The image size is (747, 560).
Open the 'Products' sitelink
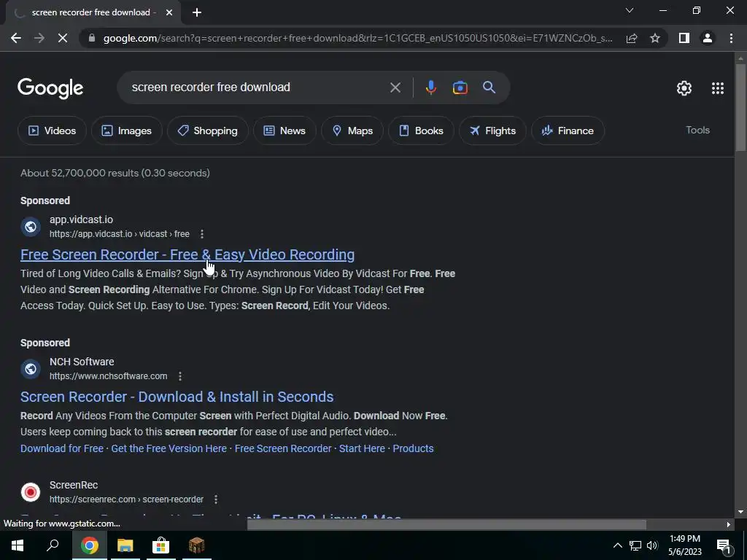(x=413, y=448)
